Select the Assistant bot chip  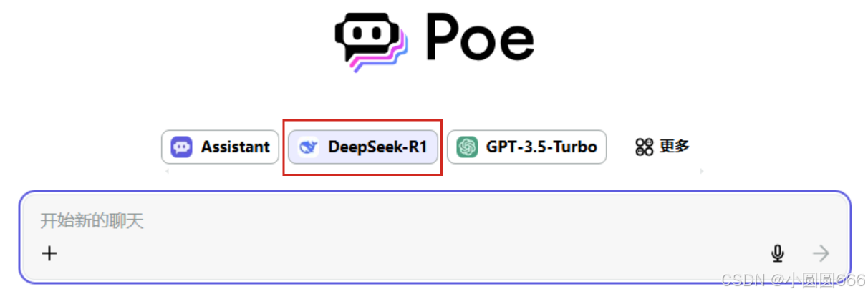click(220, 147)
